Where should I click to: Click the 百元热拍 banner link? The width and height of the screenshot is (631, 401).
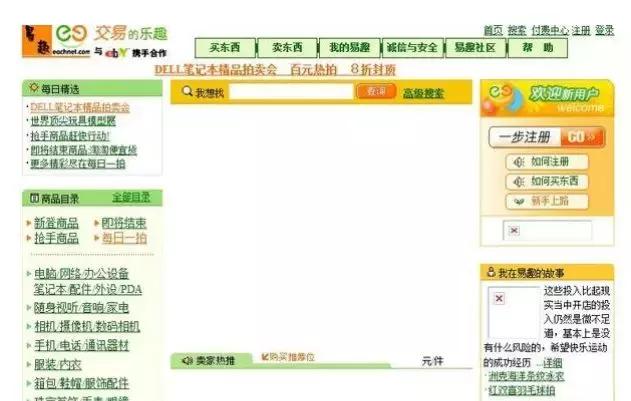[313, 70]
